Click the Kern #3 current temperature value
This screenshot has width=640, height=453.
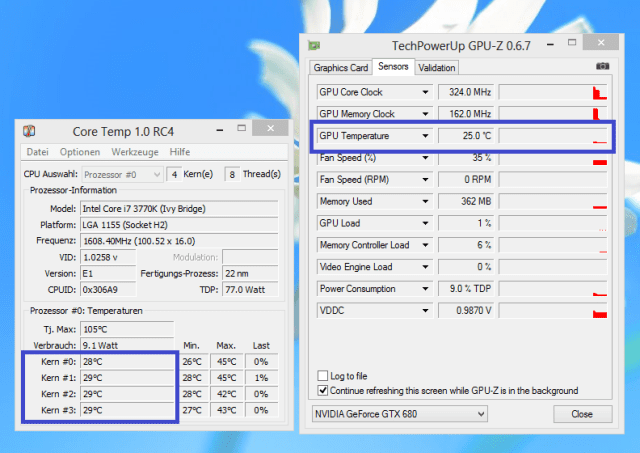(x=127, y=410)
